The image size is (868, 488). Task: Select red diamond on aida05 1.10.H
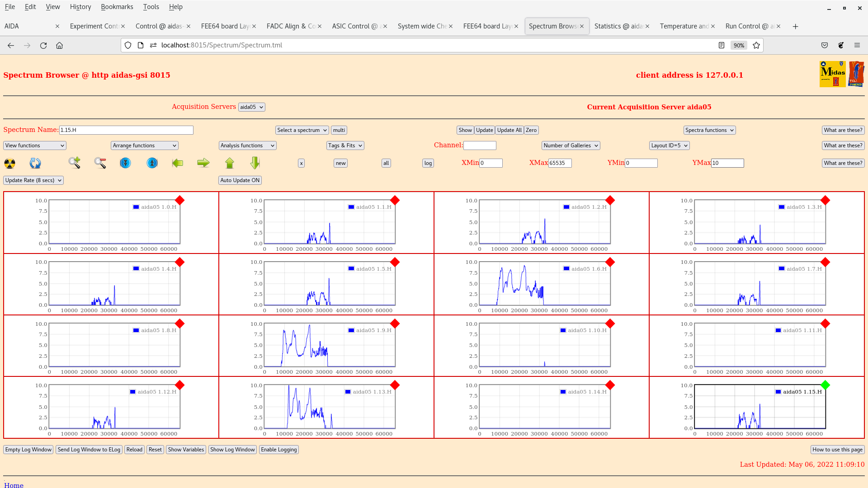click(x=610, y=324)
